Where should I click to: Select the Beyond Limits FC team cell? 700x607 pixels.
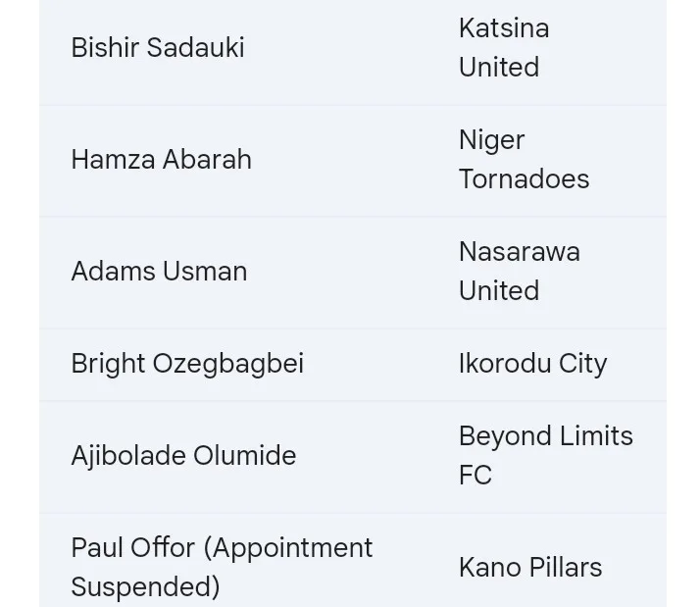pyautogui.click(x=545, y=456)
